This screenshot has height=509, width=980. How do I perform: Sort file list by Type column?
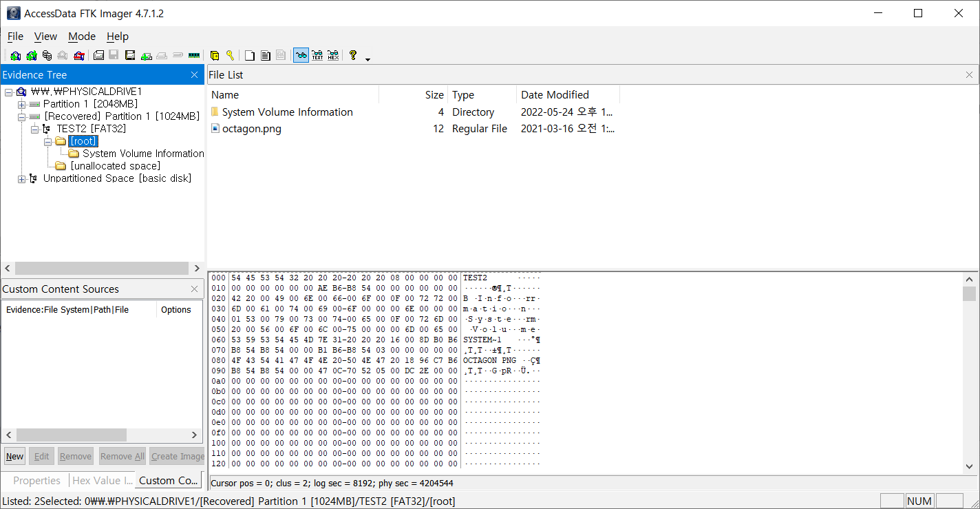click(482, 95)
